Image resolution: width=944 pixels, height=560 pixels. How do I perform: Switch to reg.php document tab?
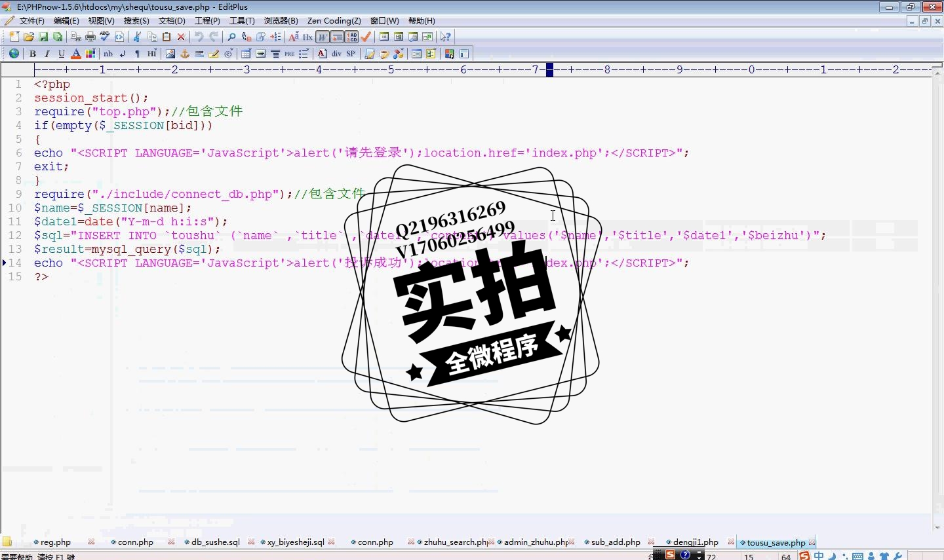(56, 542)
